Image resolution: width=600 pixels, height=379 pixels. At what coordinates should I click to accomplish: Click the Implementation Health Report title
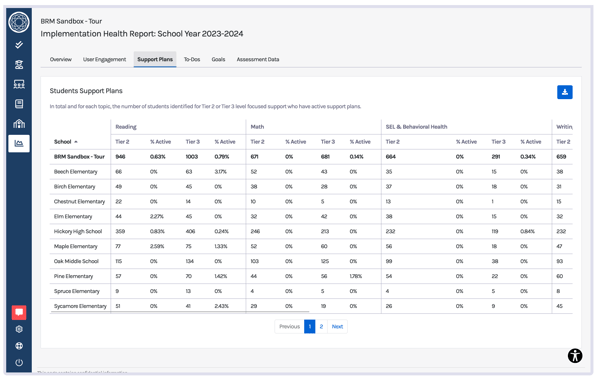pyautogui.click(x=142, y=34)
